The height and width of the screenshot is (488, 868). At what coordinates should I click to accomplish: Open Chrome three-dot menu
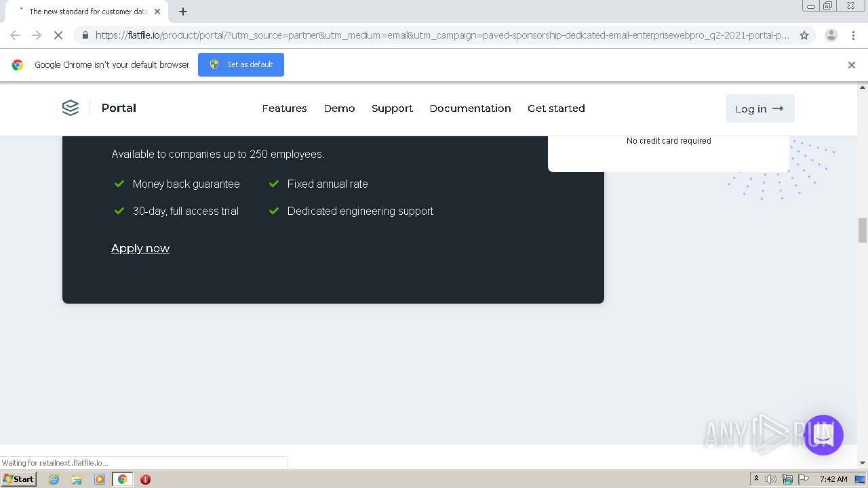click(853, 35)
